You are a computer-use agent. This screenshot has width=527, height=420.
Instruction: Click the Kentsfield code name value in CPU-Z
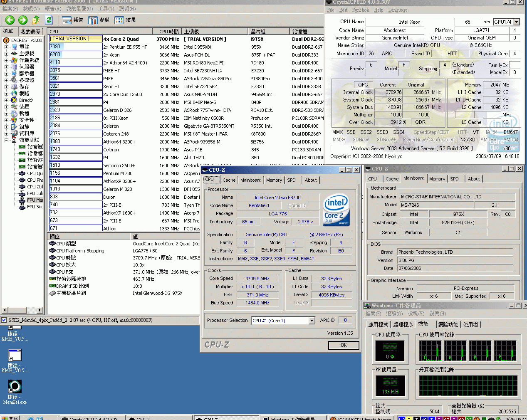pyautogui.click(x=259, y=205)
